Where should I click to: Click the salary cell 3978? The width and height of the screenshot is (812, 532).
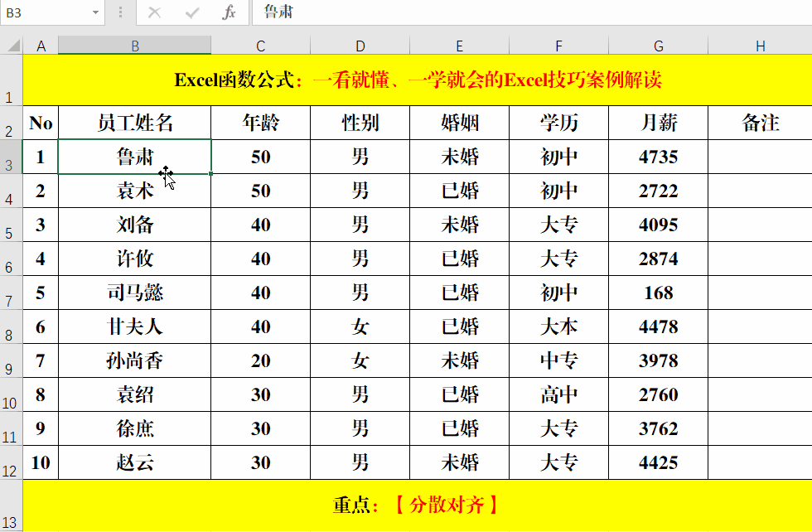[658, 360]
